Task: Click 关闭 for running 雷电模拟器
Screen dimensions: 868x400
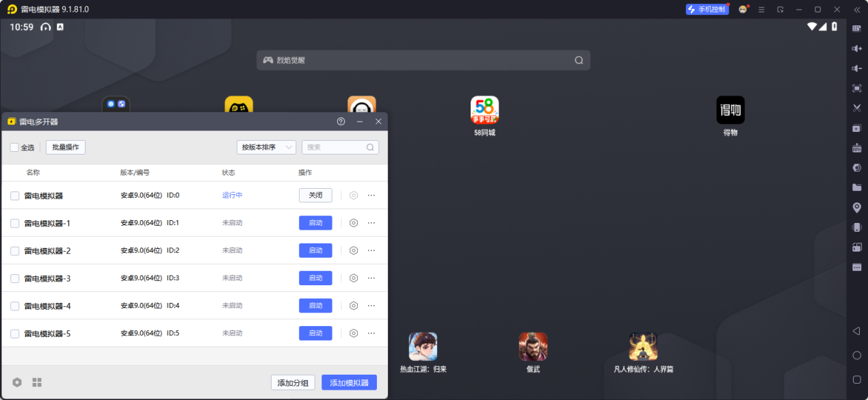Action: (x=315, y=195)
